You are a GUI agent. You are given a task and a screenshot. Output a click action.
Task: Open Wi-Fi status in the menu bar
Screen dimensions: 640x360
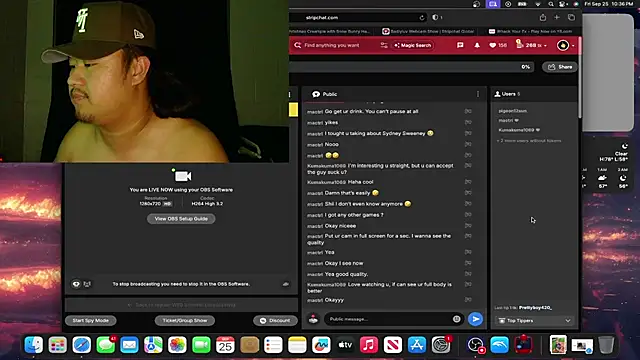[538, 4]
